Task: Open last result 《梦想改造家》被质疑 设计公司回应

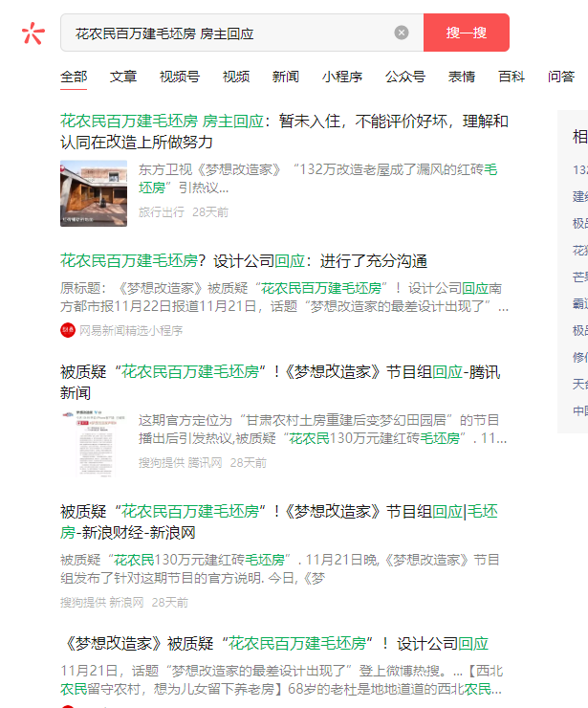Action: [275, 644]
